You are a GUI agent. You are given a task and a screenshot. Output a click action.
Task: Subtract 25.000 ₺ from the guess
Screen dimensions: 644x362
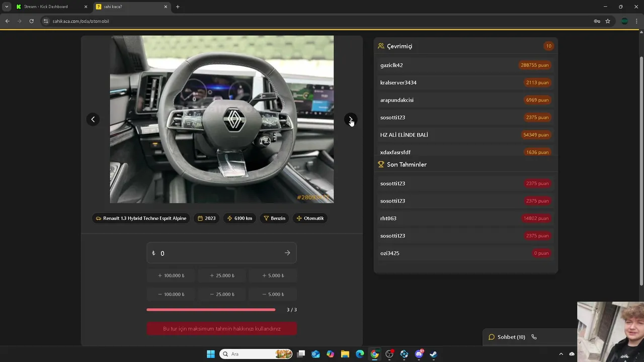[x=222, y=294]
